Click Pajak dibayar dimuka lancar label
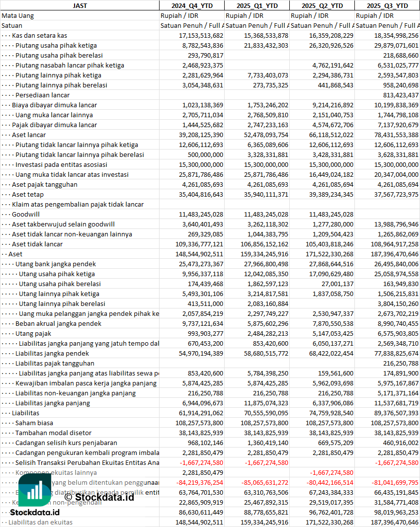Image resolution: width=420 pixels, height=527 pixels. click(55, 125)
